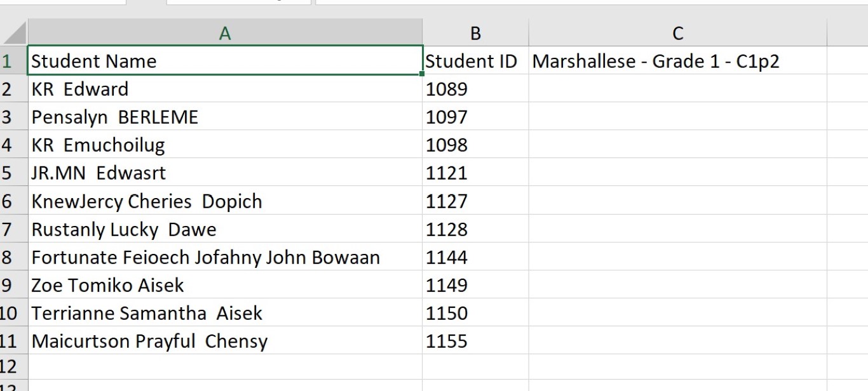Select the cell containing 1155
868x391 pixels.
(x=475, y=341)
